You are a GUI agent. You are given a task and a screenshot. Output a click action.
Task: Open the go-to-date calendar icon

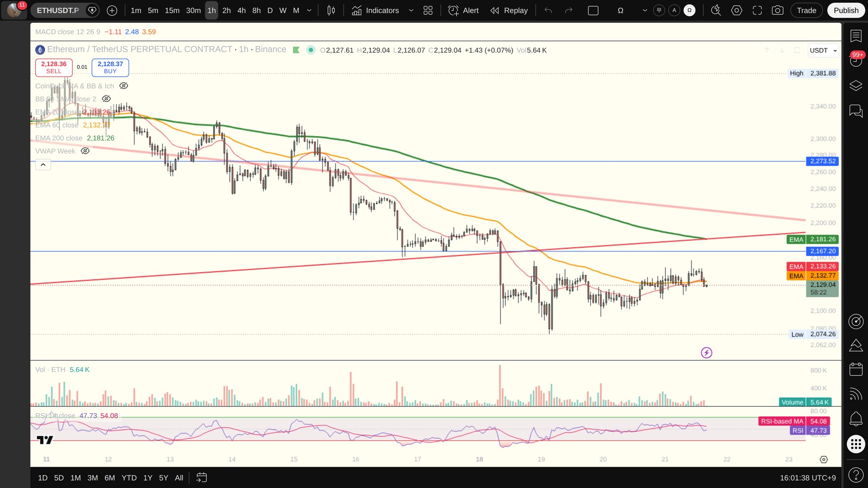click(x=201, y=478)
